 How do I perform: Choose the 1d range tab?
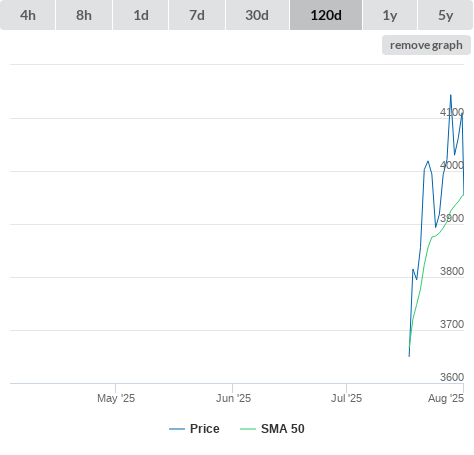click(141, 15)
